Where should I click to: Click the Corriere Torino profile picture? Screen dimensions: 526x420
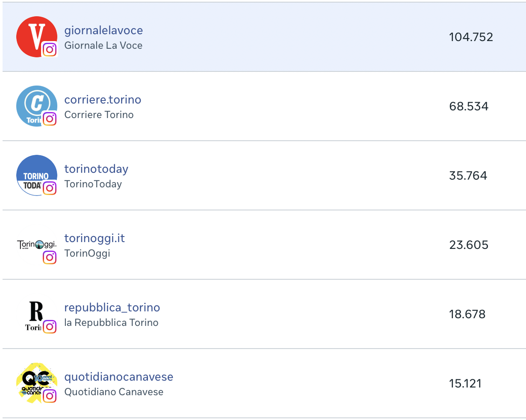36,106
